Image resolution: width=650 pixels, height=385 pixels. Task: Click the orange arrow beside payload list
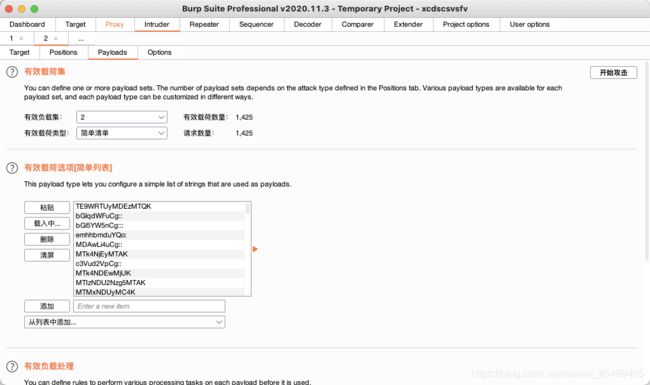pyautogui.click(x=255, y=249)
